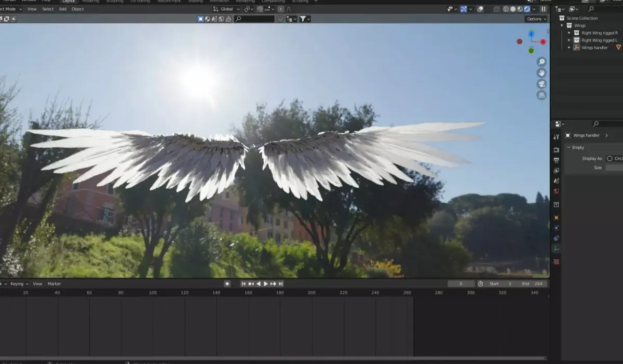This screenshot has width=623, height=364.
Task: Collapse the Wings collection in outliner
Action: pyautogui.click(x=562, y=25)
